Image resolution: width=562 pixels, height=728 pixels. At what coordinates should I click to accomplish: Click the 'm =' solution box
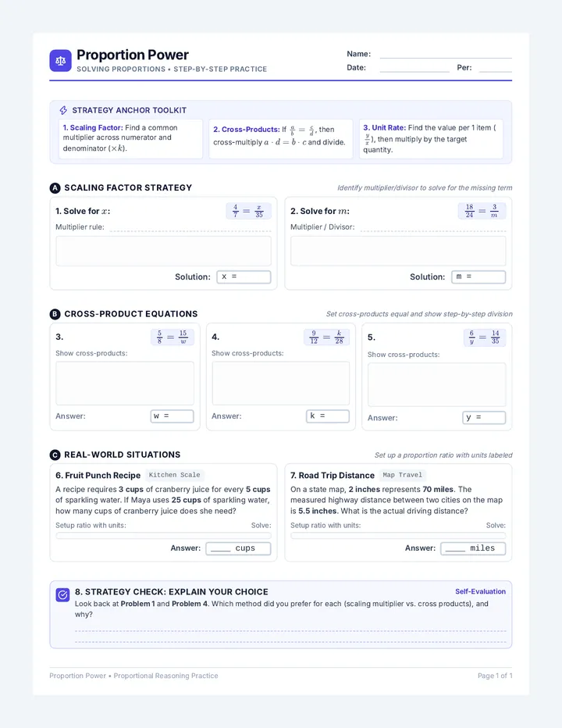pyautogui.click(x=478, y=277)
